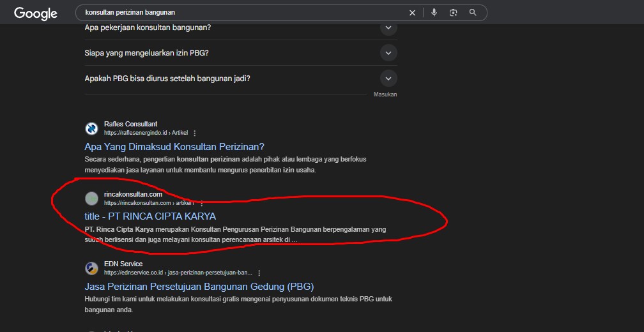The width and height of the screenshot is (644, 332).
Task: Click inside the search input field
Action: tap(243, 13)
